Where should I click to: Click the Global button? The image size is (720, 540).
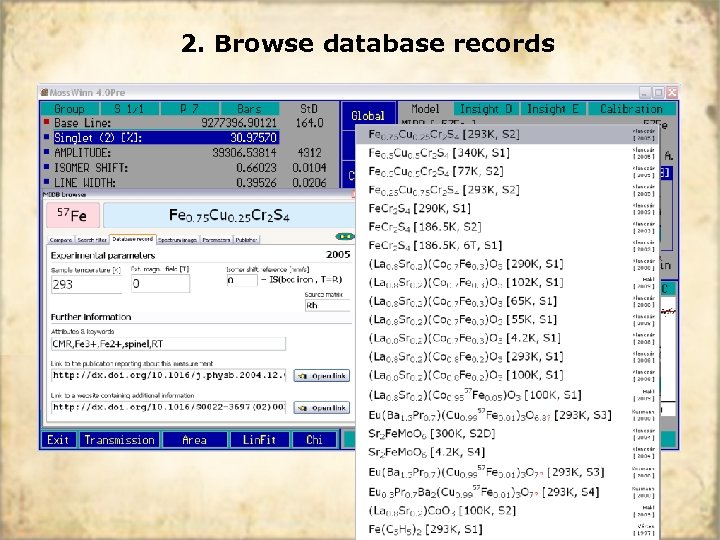368,116
